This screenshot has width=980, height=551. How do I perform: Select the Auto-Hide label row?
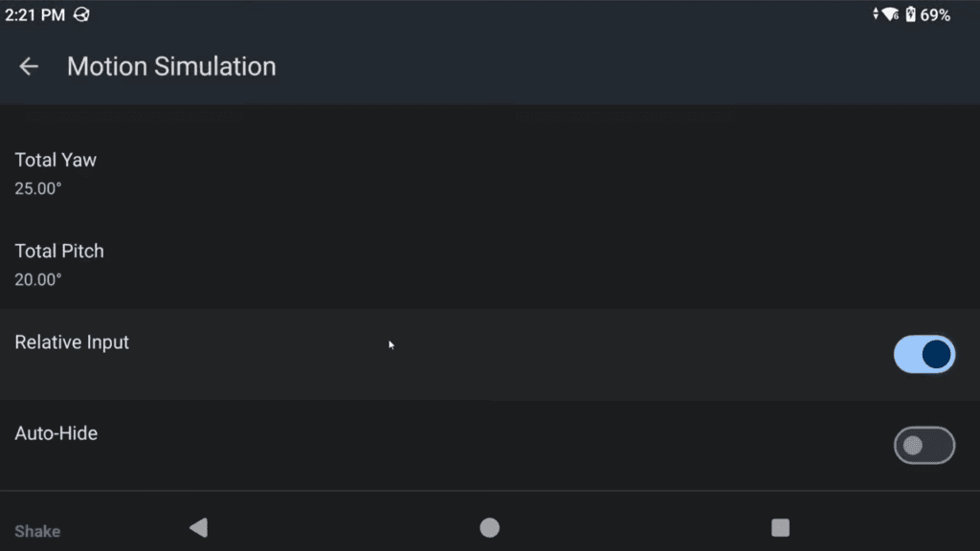[x=490, y=446]
